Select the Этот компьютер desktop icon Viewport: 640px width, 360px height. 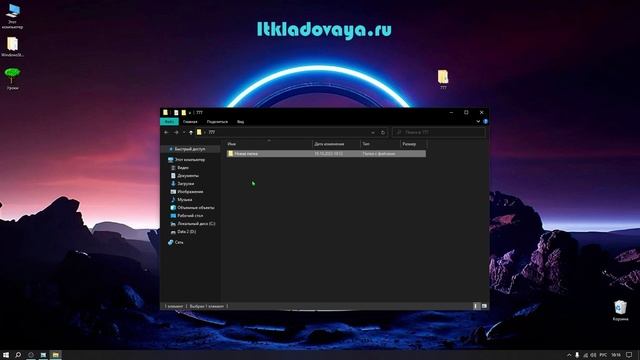[x=12, y=16]
